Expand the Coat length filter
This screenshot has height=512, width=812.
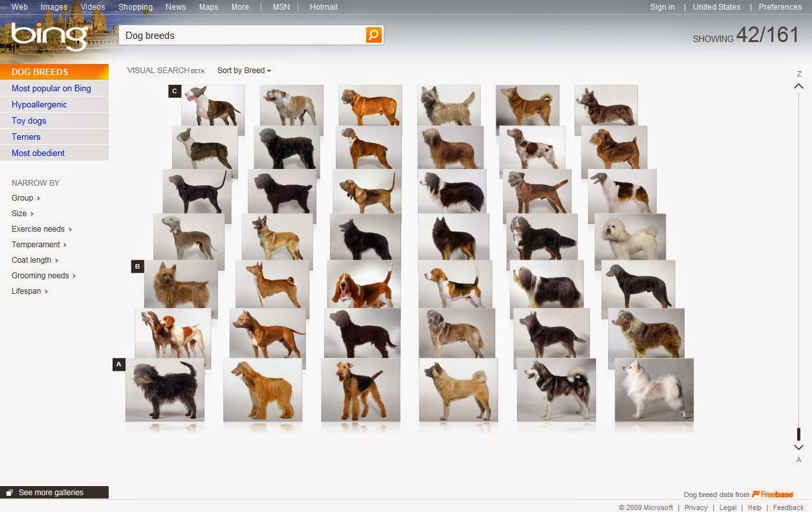pyautogui.click(x=35, y=260)
